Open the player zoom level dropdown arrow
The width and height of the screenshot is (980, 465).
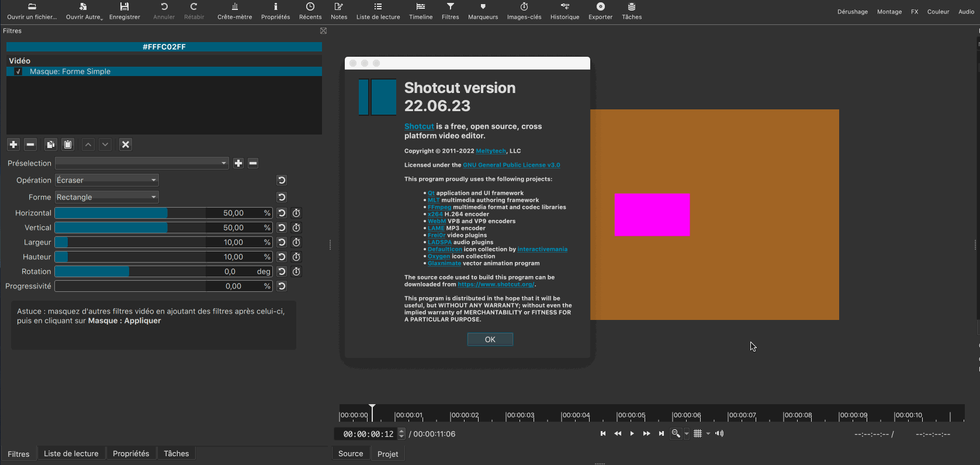point(687,433)
